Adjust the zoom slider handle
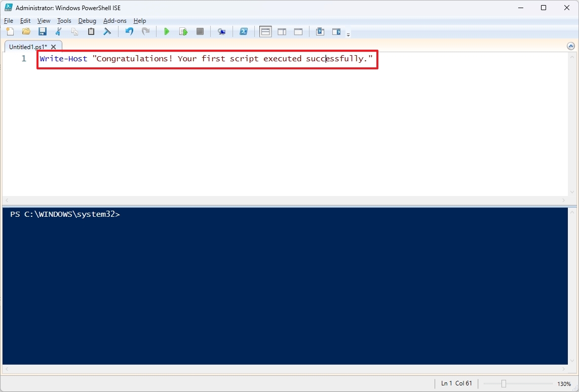The image size is (579, 392). click(504, 384)
